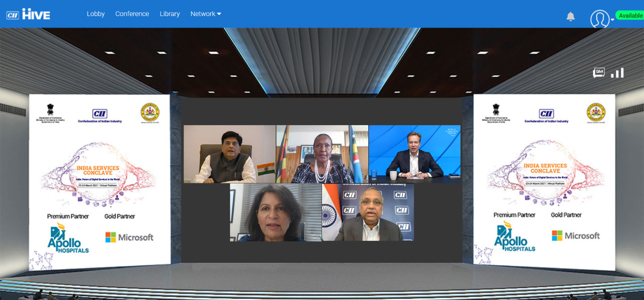644x300 pixels.
Task: Open the Library page
Action: pyautogui.click(x=170, y=14)
